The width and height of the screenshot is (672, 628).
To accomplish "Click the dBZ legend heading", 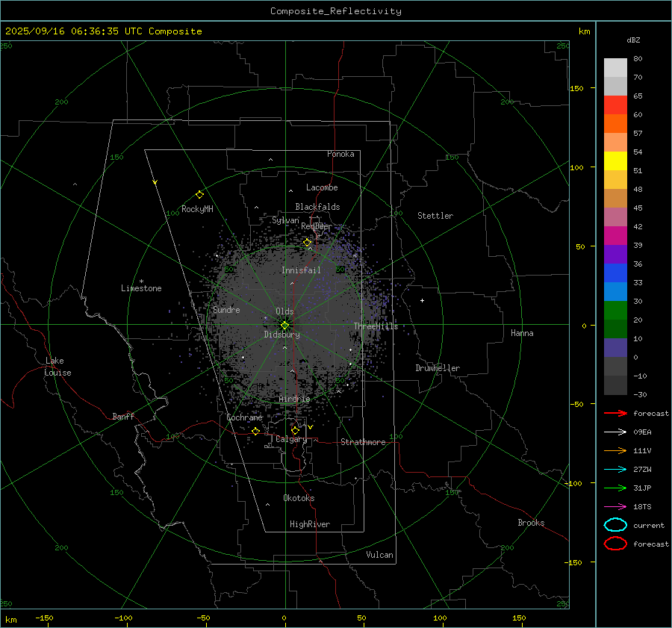I will (x=633, y=40).
